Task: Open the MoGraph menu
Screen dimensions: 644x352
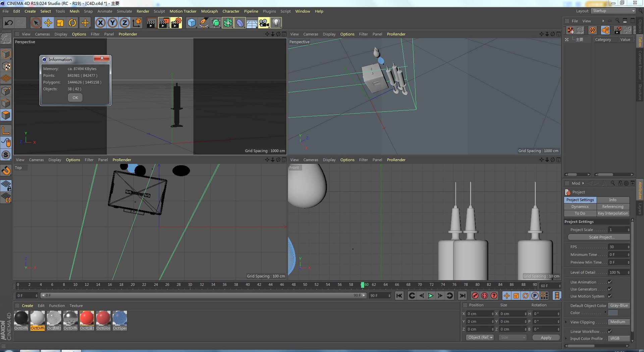Action: pyautogui.click(x=209, y=11)
